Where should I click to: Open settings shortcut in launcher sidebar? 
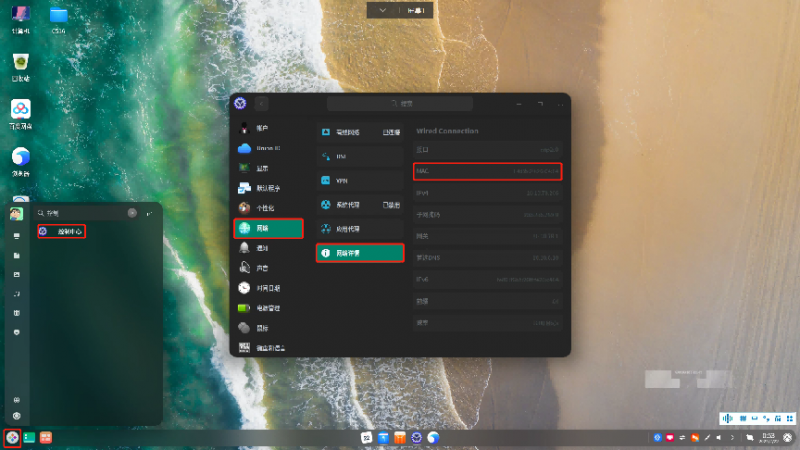[17, 400]
